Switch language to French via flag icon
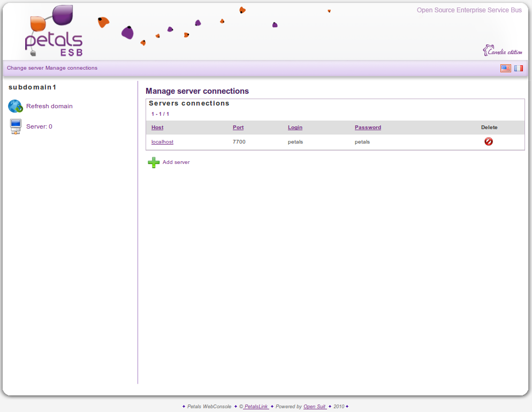This screenshot has height=412, width=532. (x=519, y=68)
